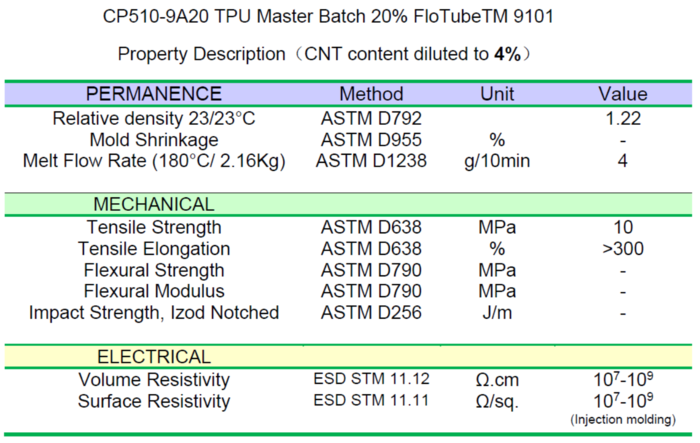Select the Method column header
The width and height of the screenshot is (700, 443).
coord(371,94)
